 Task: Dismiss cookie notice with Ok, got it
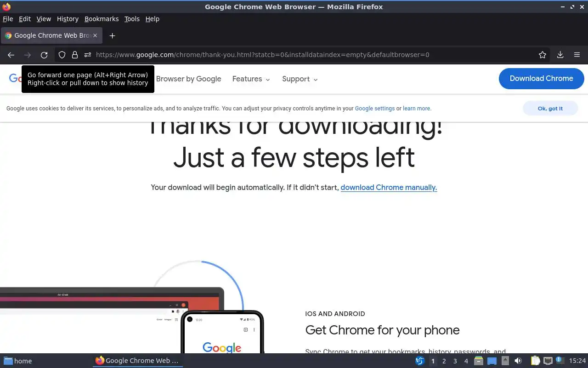click(550, 109)
